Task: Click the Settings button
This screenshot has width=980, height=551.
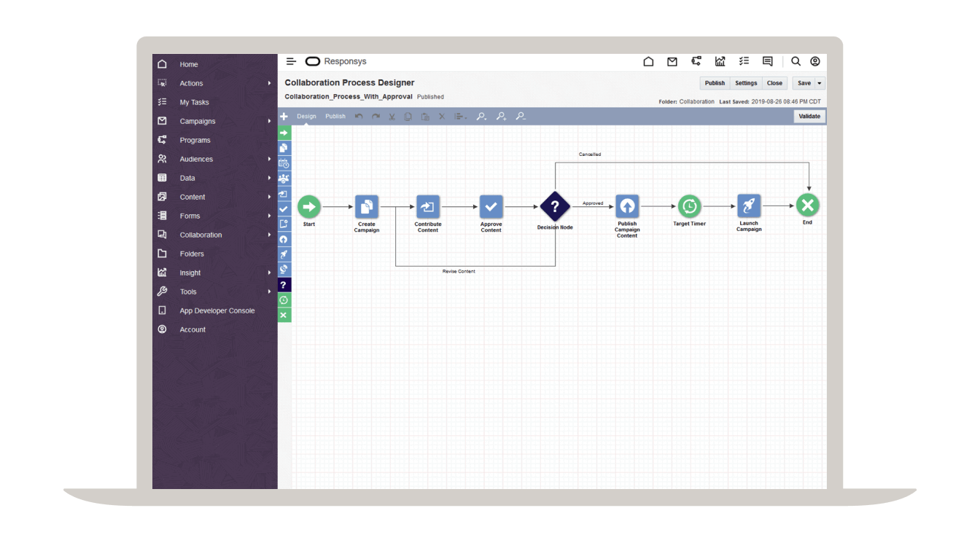Action: (746, 83)
